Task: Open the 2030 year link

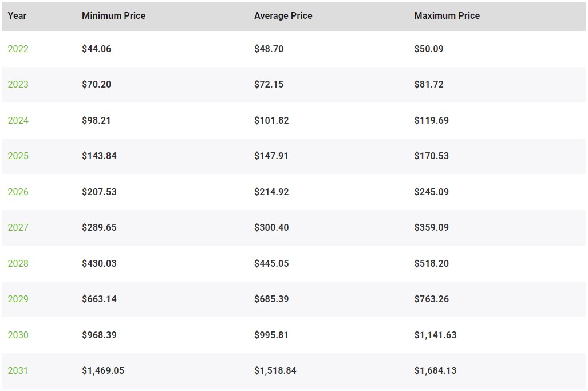Action: (x=18, y=335)
